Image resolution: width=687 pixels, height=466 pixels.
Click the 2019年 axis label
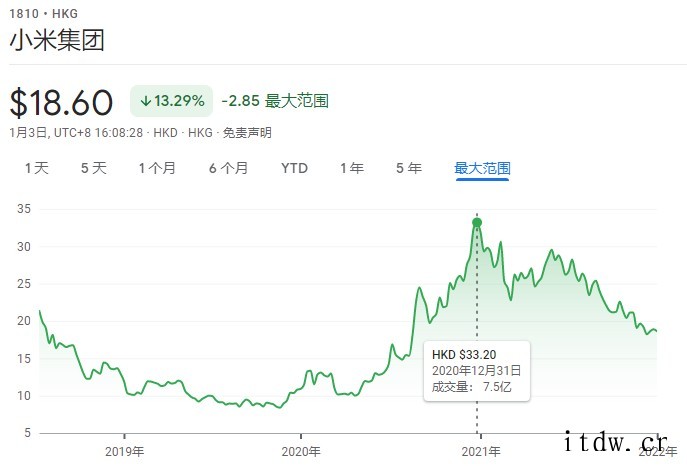click(x=124, y=452)
